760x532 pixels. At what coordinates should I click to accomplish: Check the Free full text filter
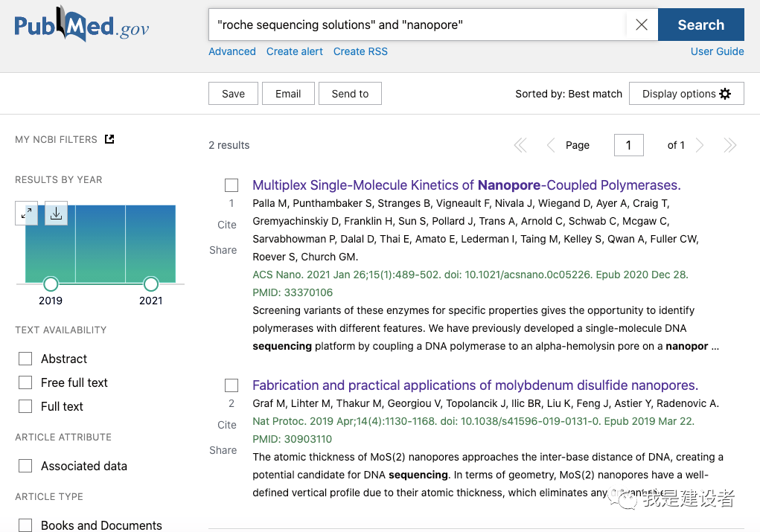pyautogui.click(x=25, y=382)
